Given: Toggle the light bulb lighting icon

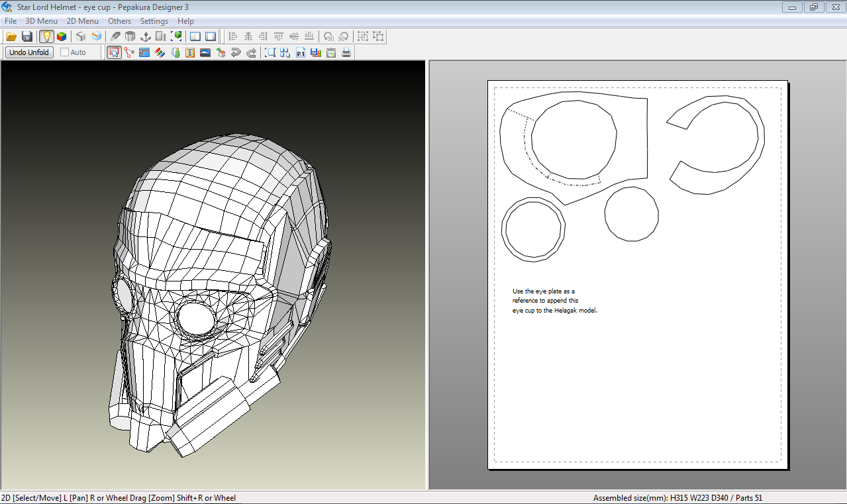Looking at the screenshot, I should click(x=46, y=36).
